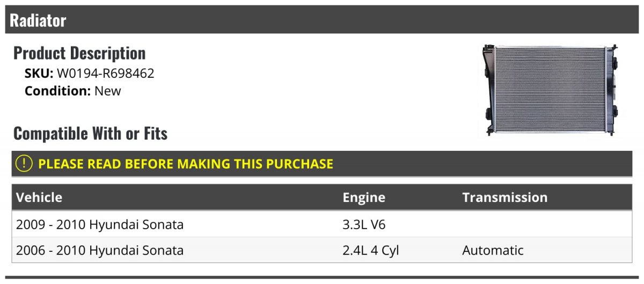This screenshot has width=644, height=284.
Task: Click the Compatible With or Fits heading
Action: coord(90,133)
